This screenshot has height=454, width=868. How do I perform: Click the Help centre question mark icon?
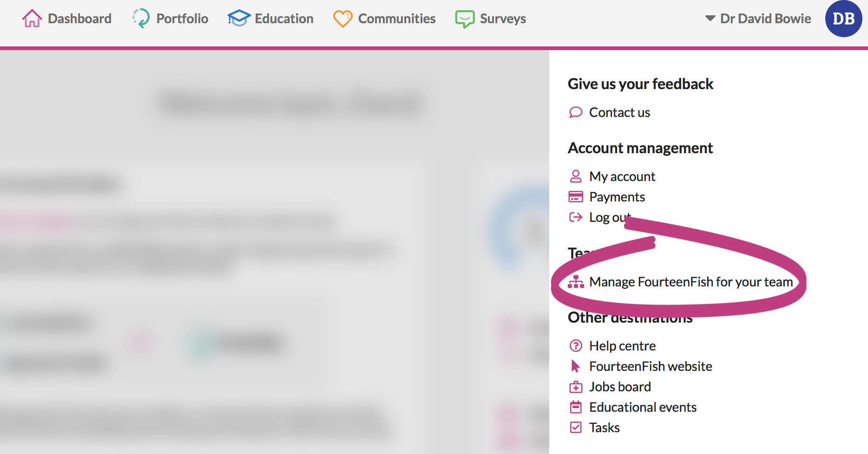click(x=576, y=346)
